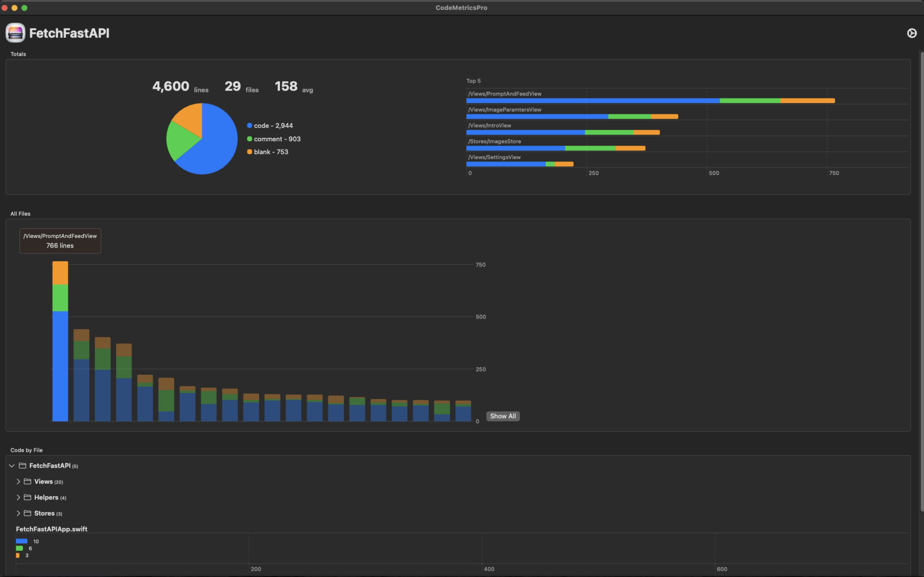Expand the Helpers folder
Screen dimensions: 924x577
pos(18,497)
